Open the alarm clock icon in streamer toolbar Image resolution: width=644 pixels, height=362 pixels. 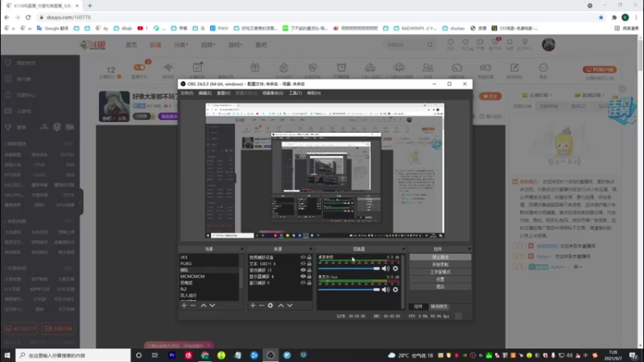[x=341, y=68]
